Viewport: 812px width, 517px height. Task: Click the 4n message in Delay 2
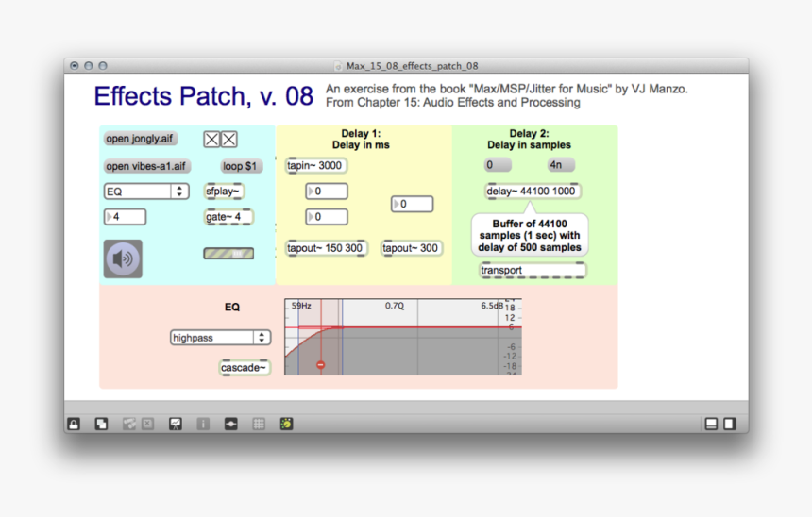562,164
